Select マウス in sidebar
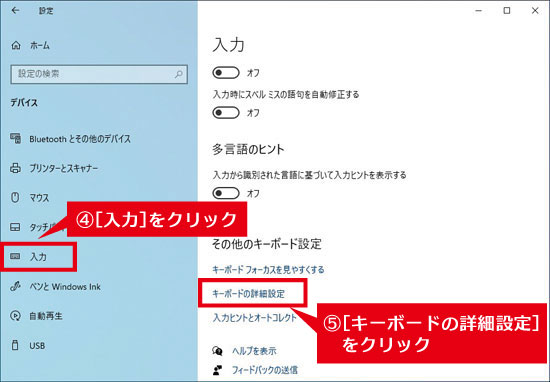This screenshot has height=382, width=550. 39,198
